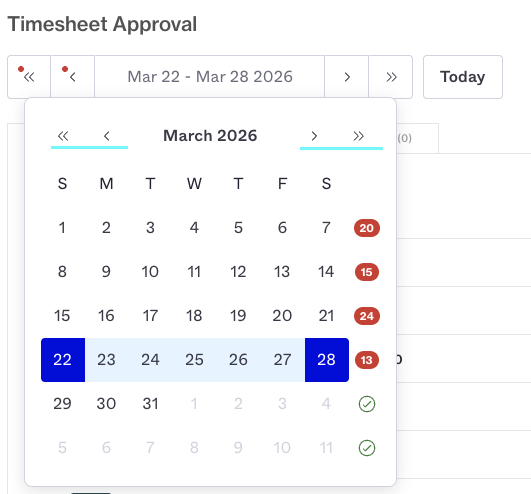Viewport: 531px width, 494px height.
Task: Open the Mar 22 - Mar 28 2026 range picker
Action: click(210, 77)
